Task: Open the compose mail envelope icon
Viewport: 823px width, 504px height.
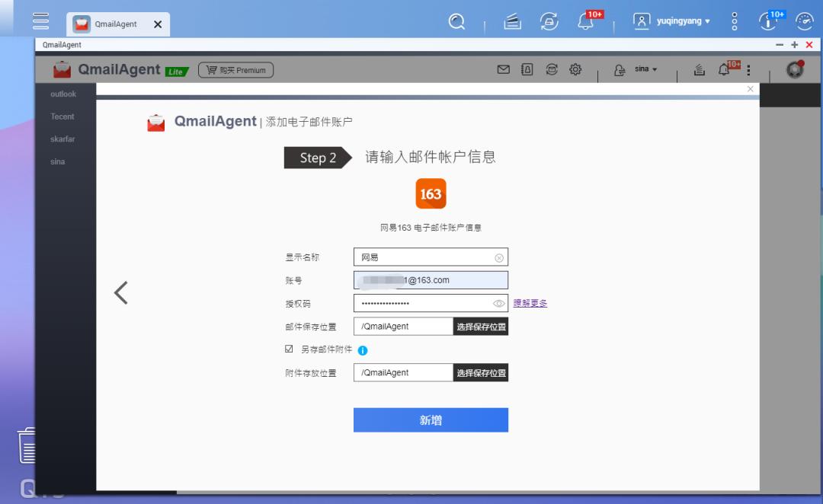Action: coord(503,69)
